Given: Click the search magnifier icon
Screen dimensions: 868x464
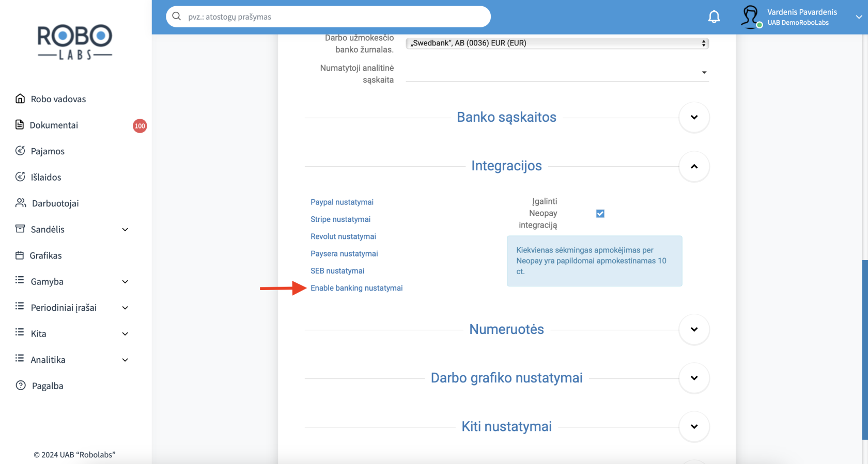Looking at the screenshot, I should [x=177, y=17].
